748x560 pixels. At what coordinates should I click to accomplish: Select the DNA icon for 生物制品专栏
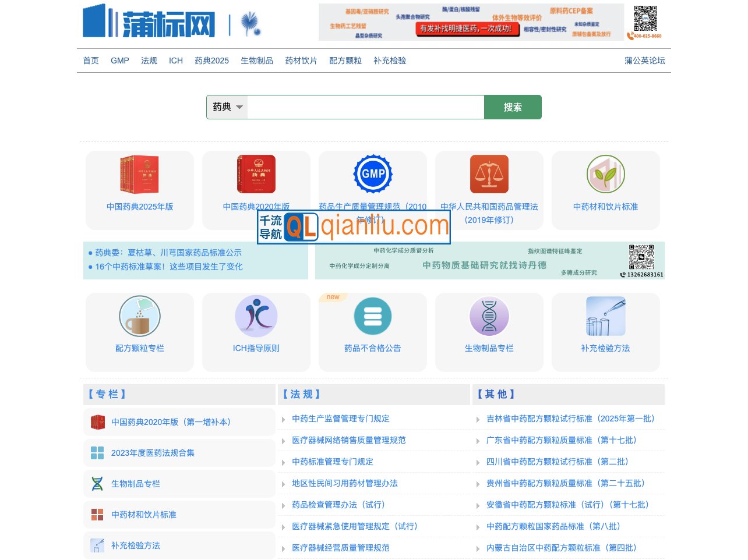pyautogui.click(x=489, y=316)
